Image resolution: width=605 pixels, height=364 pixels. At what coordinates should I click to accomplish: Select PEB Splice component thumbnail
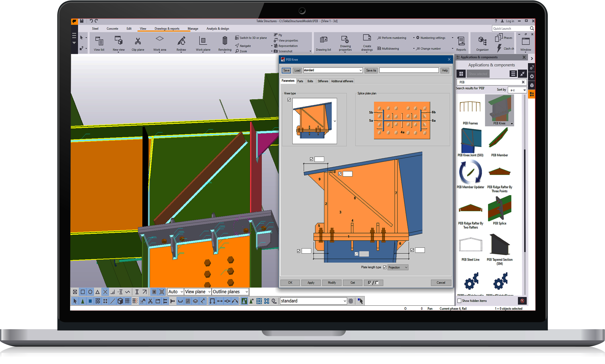499,209
